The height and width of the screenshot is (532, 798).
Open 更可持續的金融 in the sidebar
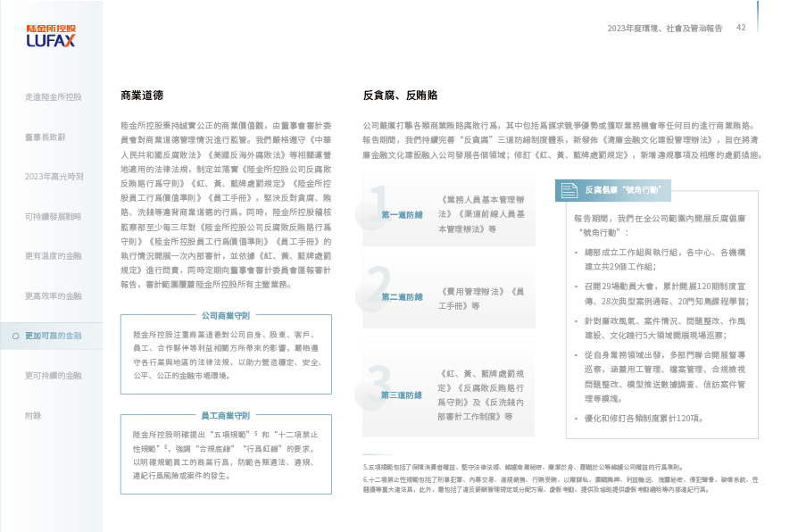[x=54, y=376]
